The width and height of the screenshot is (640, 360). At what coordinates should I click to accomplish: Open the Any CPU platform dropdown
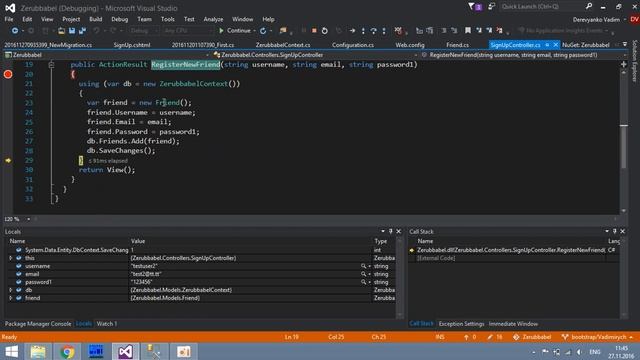click(188, 31)
